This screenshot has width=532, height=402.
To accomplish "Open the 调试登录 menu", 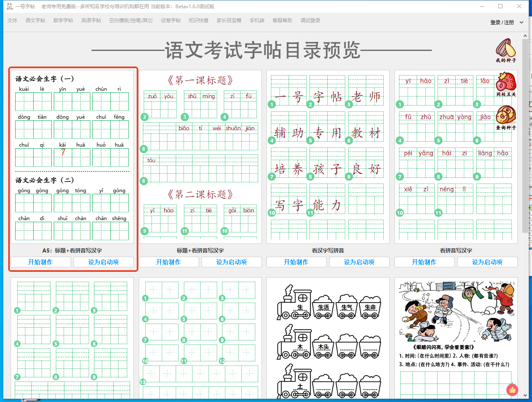I will point(310,21).
